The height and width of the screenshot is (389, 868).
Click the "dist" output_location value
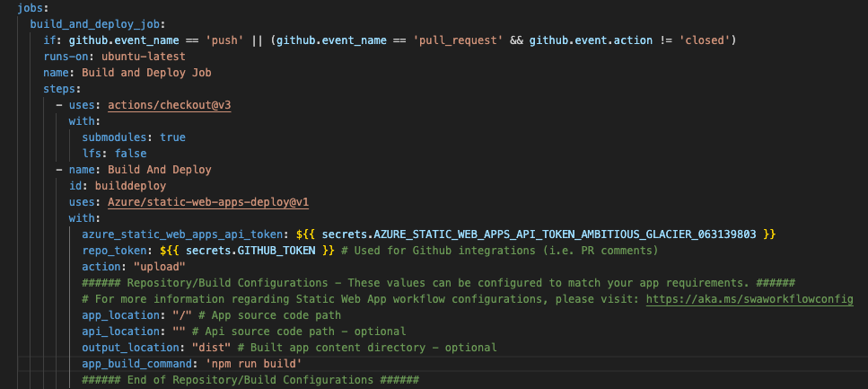pyautogui.click(x=206, y=347)
